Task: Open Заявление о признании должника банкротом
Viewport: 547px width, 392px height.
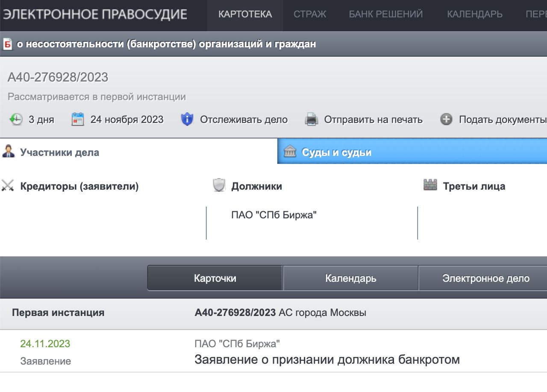Action: coord(327,360)
